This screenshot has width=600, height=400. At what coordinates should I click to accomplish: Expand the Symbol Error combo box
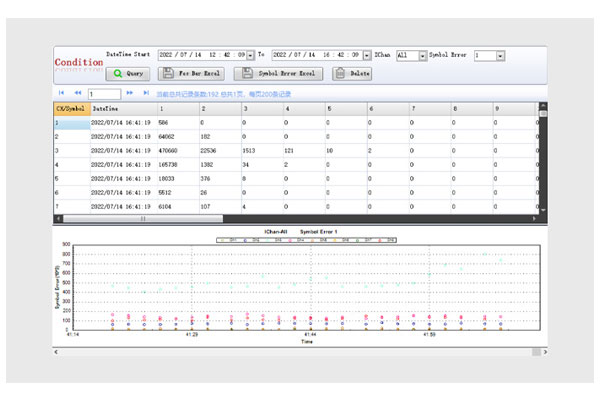[x=500, y=56]
